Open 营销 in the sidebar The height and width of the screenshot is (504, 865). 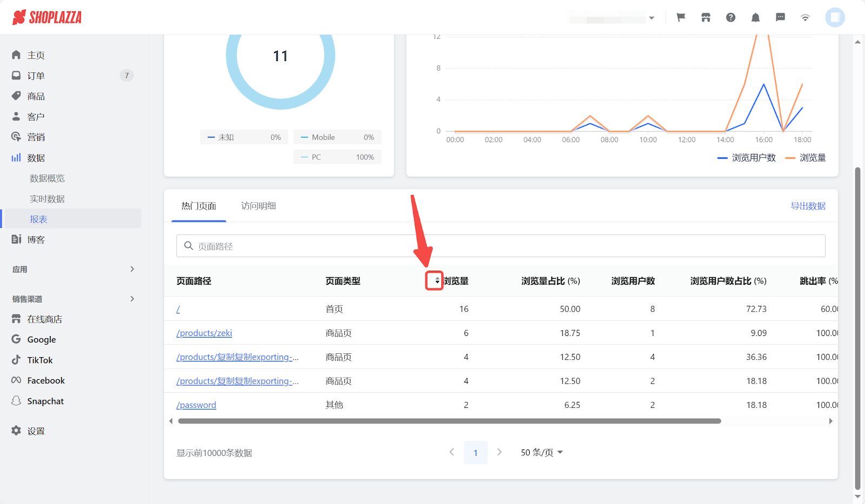point(36,137)
